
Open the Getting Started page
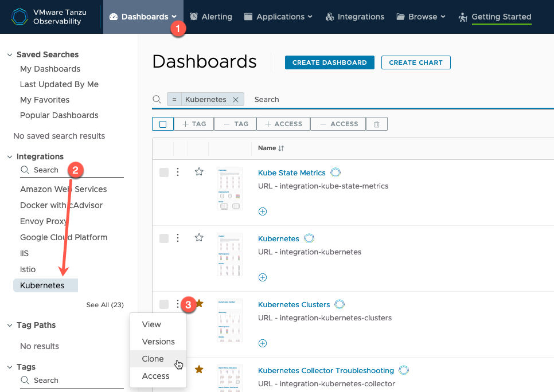(x=494, y=17)
